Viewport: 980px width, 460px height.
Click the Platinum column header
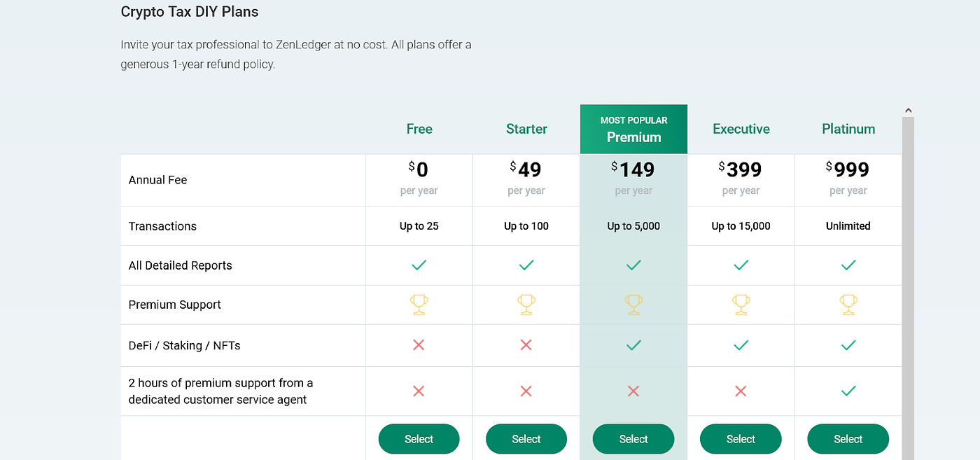tap(848, 129)
